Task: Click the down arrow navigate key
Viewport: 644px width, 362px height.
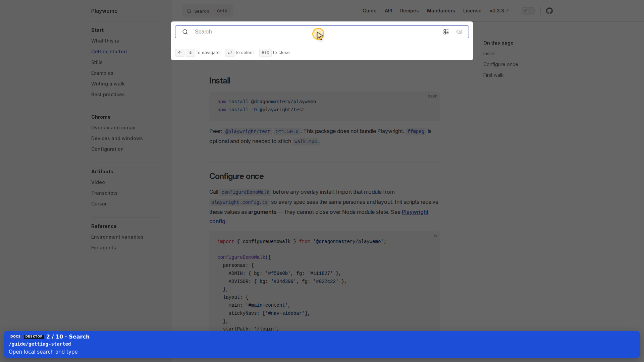Action: click(191, 53)
